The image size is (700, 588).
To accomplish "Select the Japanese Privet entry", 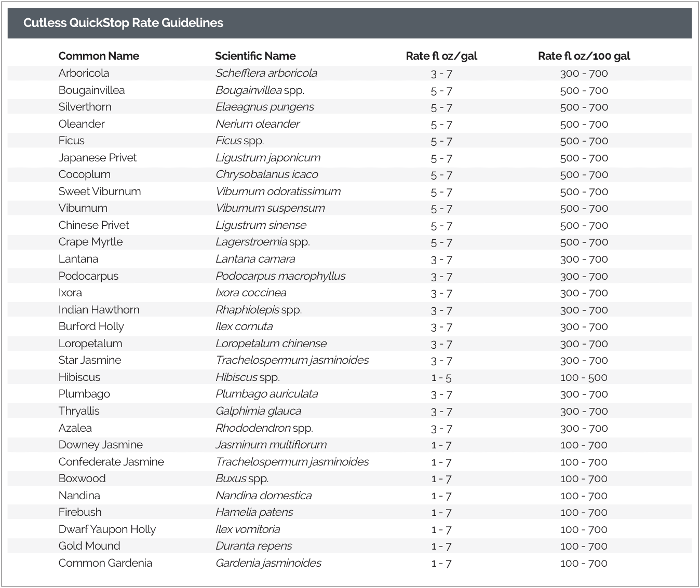I will pos(98,158).
